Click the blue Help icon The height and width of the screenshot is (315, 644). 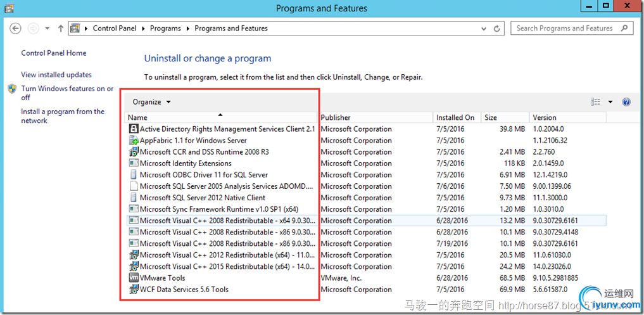(x=626, y=102)
